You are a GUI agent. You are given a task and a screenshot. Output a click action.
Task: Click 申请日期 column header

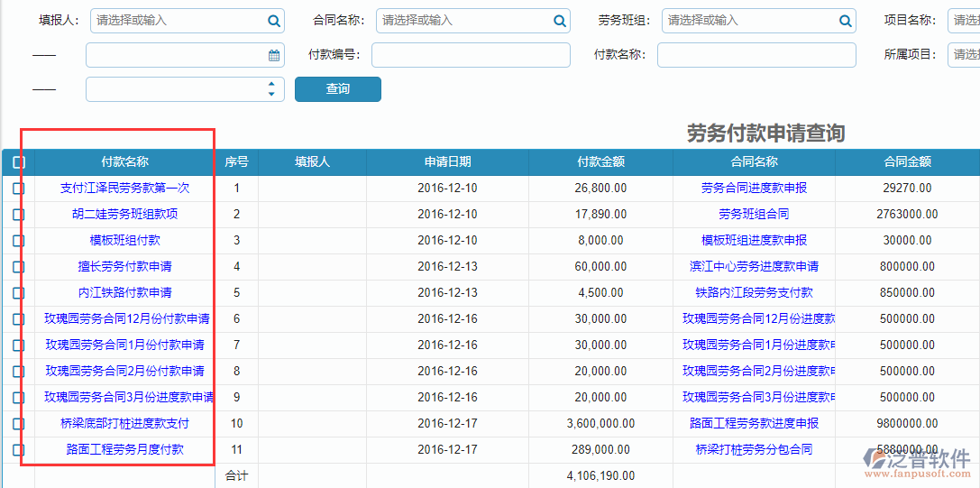[447, 162]
